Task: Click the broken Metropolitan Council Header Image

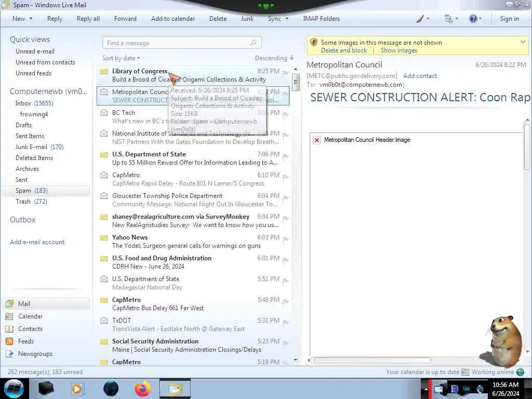Action: click(317, 140)
